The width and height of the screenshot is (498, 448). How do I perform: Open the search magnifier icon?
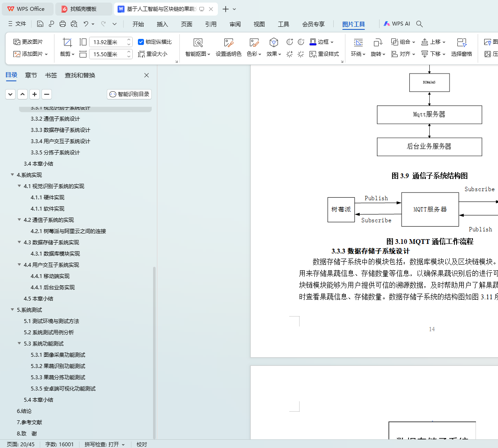tap(419, 24)
